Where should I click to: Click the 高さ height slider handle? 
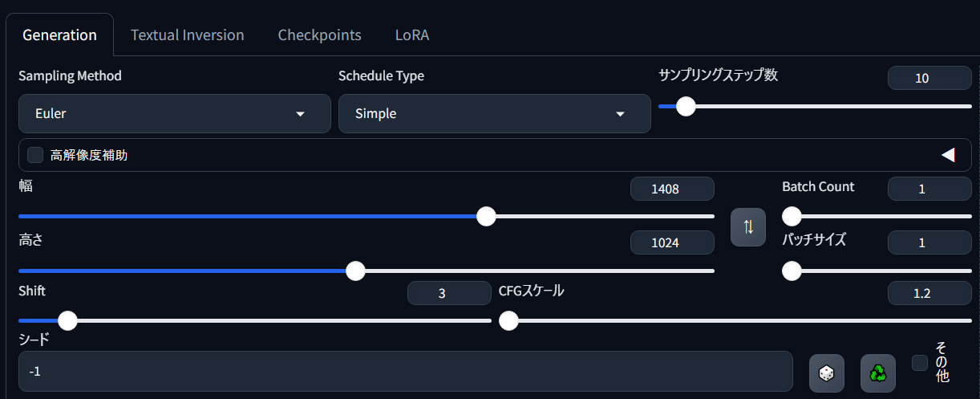(355, 271)
